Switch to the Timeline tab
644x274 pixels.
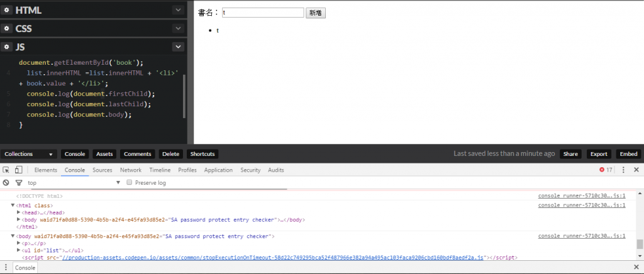click(160, 170)
